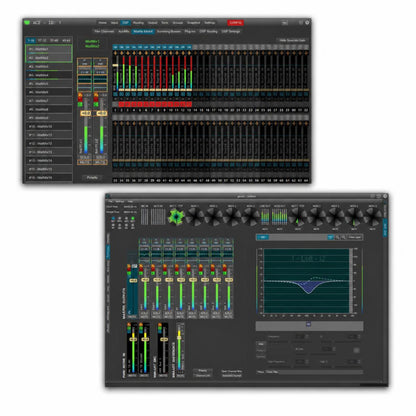Image resolution: width=416 pixels, height=416 pixels.
Task: Click the rightmost gray fan meter in bottom window
Action: [373, 217]
